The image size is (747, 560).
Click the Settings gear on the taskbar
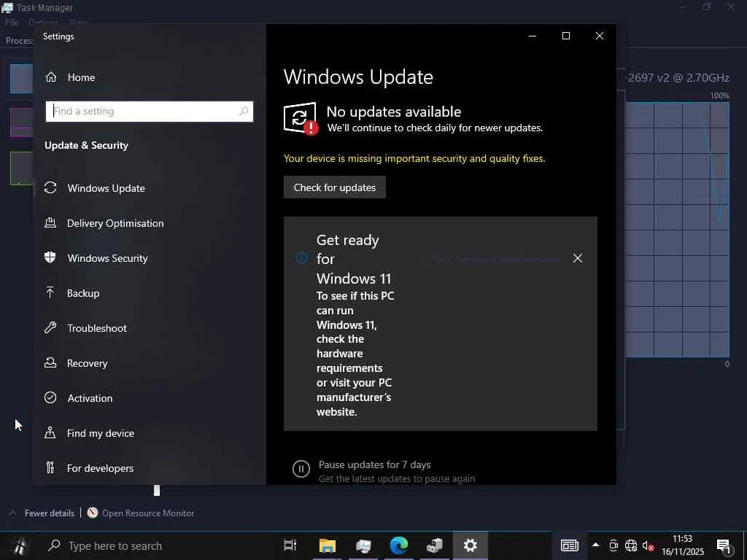(x=471, y=545)
